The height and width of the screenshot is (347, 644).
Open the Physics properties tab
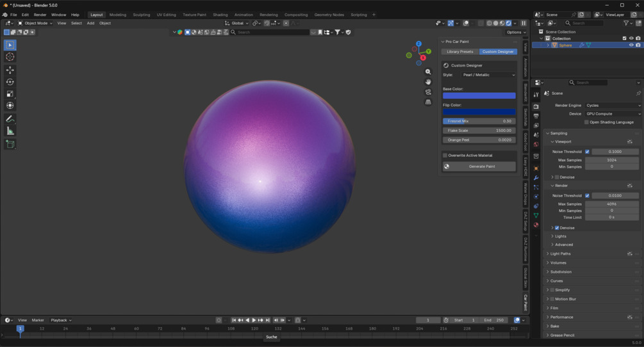tap(536, 197)
